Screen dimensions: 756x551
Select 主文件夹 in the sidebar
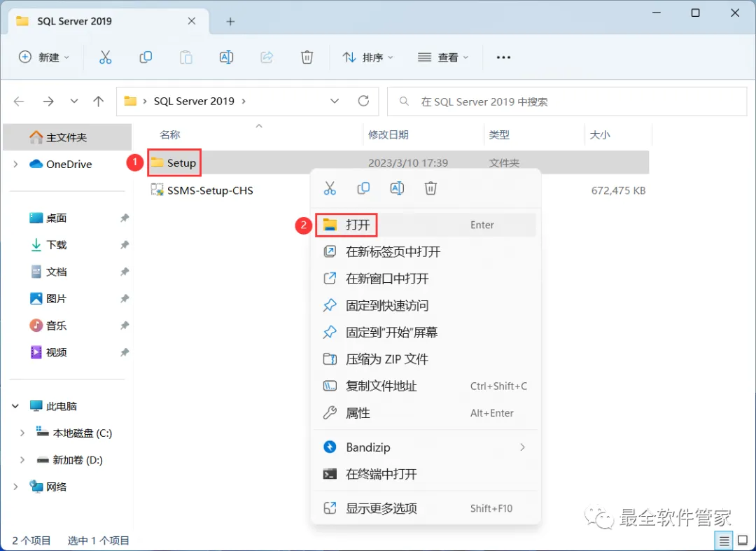click(x=67, y=137)
